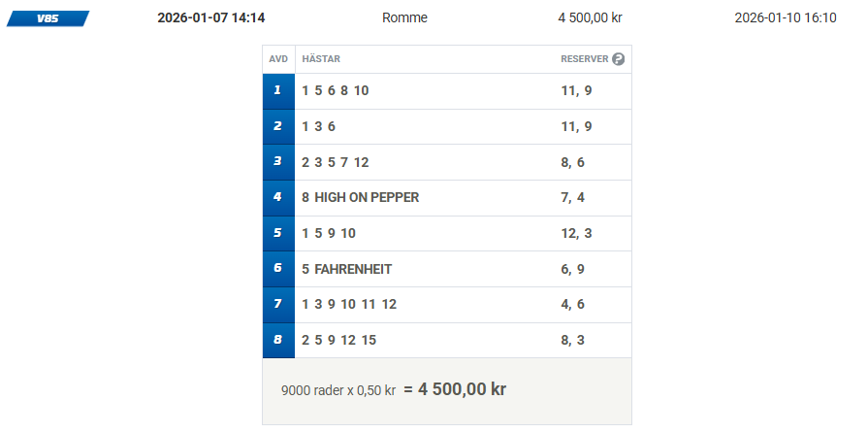Click the 9000 rader total cost summary
868x433 pixels.
[x=393, y=390]
